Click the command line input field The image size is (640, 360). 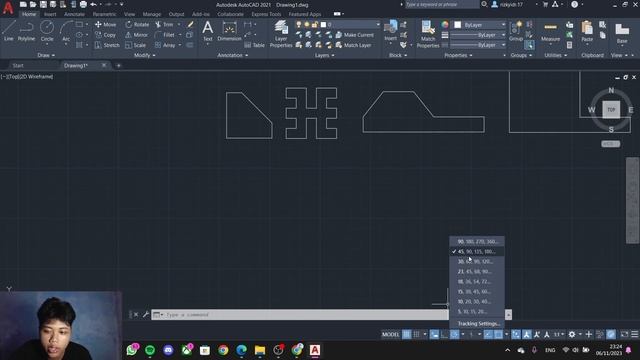tap(300, 315)
